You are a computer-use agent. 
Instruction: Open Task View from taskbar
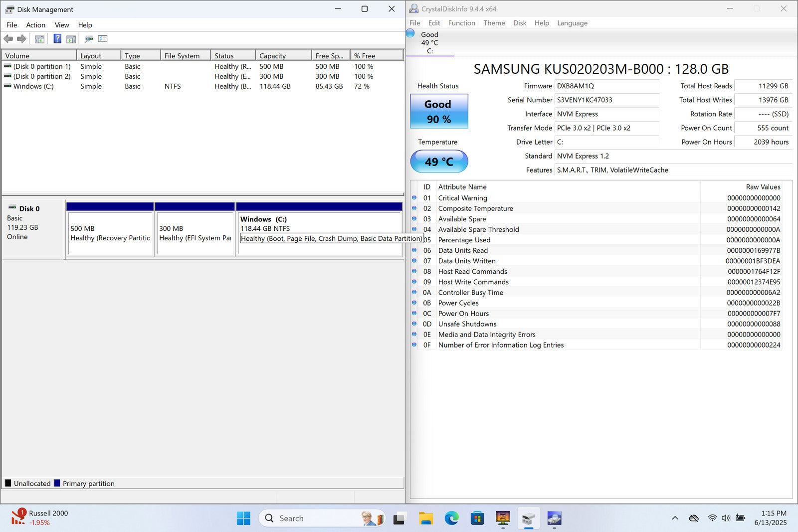point(399,519)
